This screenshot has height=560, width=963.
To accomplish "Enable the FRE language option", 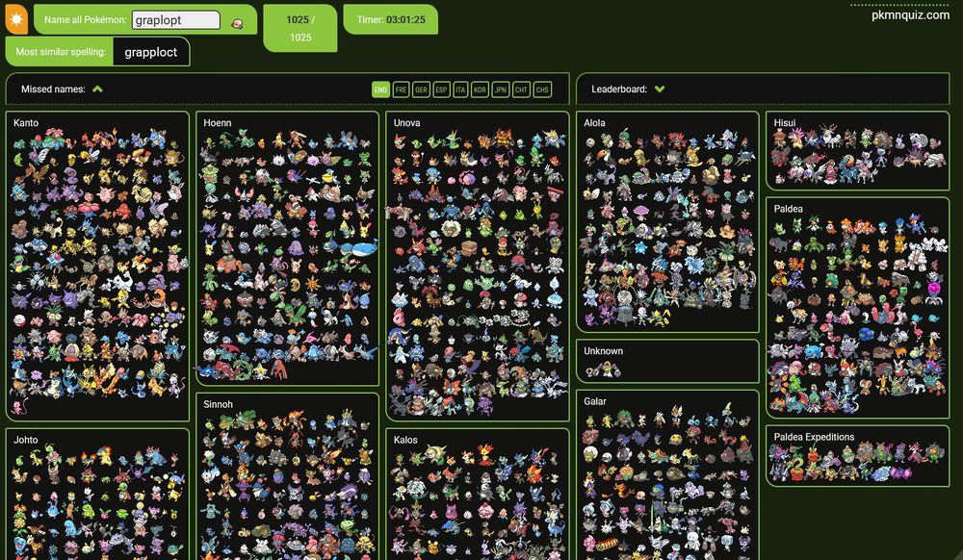I will (401, 89).
